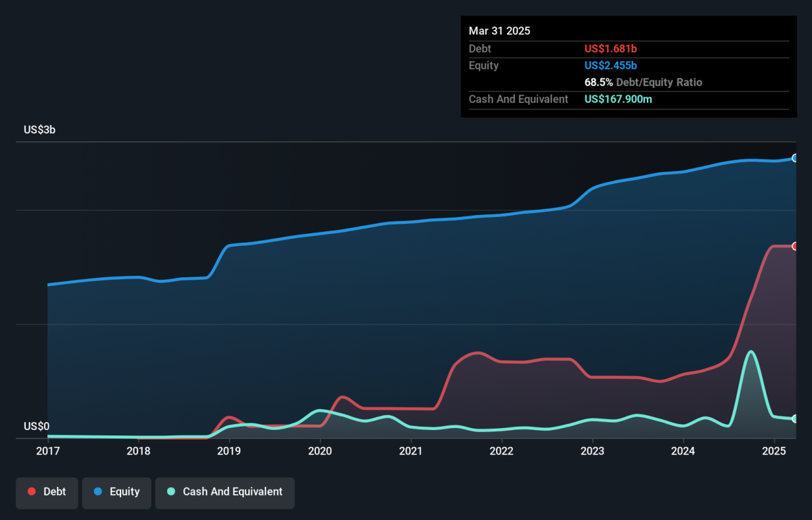Toggle the Cash And Equivalent legend button
The width and height of the screenshot is (812, 520).
point(225,492)
